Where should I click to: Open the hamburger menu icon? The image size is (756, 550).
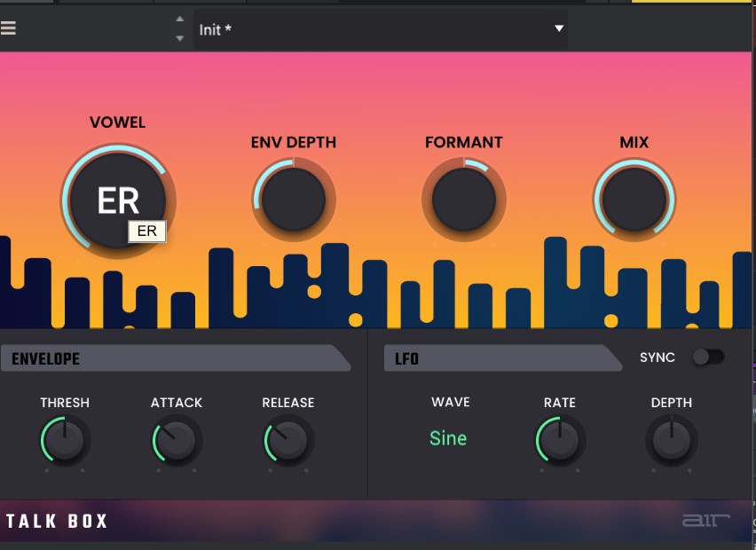tap(9, 27)
